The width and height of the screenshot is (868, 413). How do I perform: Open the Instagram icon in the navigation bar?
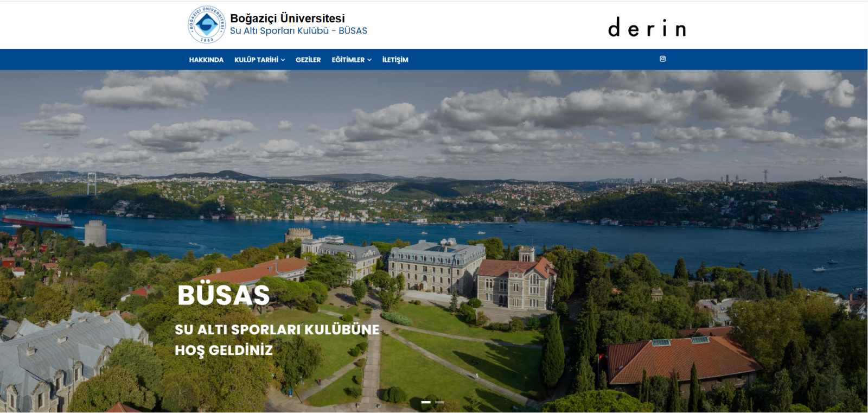(662, 59)
